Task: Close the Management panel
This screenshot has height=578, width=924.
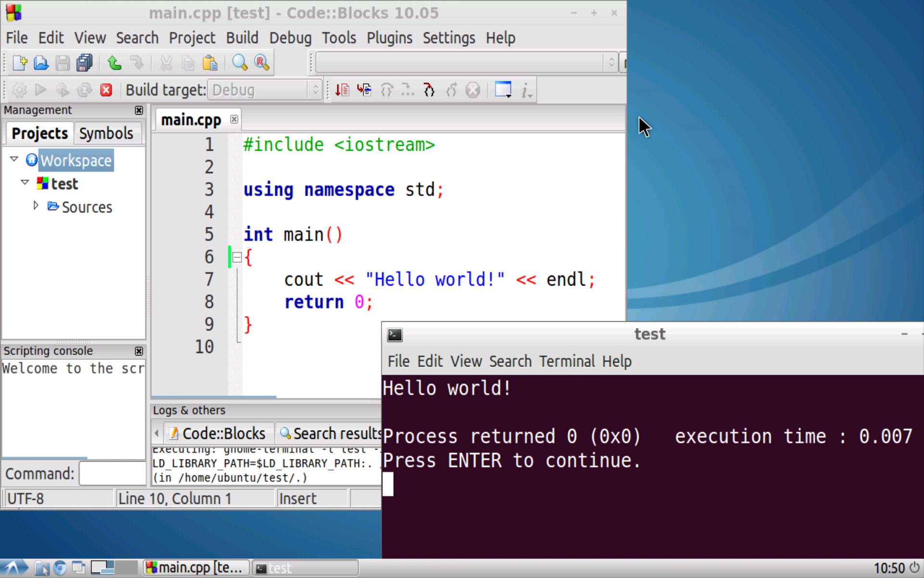Action: click(139, 110)
